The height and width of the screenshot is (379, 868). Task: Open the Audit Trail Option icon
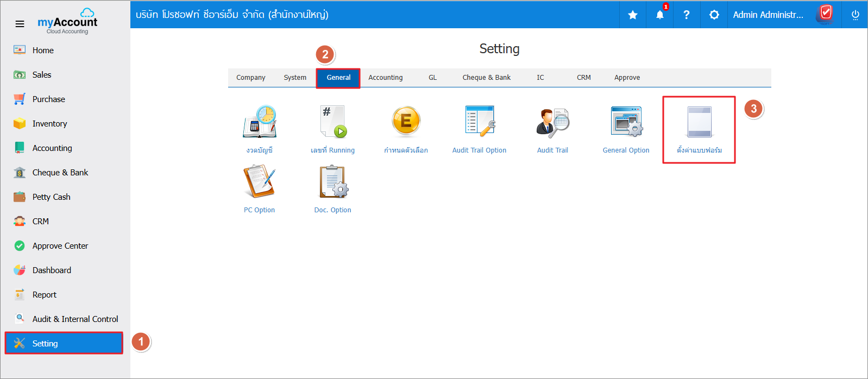pos(479,122)
